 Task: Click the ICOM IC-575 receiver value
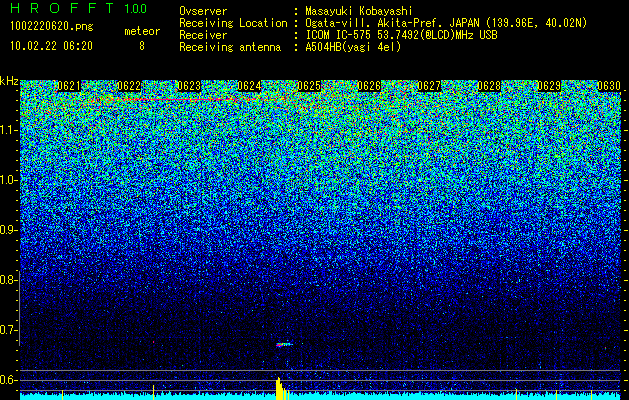tap(401, 35)
